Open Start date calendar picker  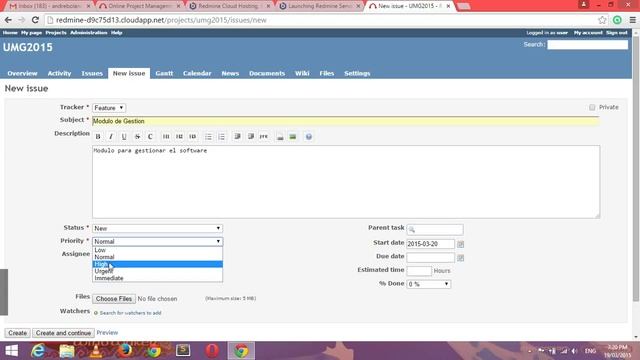coord(460,244)
